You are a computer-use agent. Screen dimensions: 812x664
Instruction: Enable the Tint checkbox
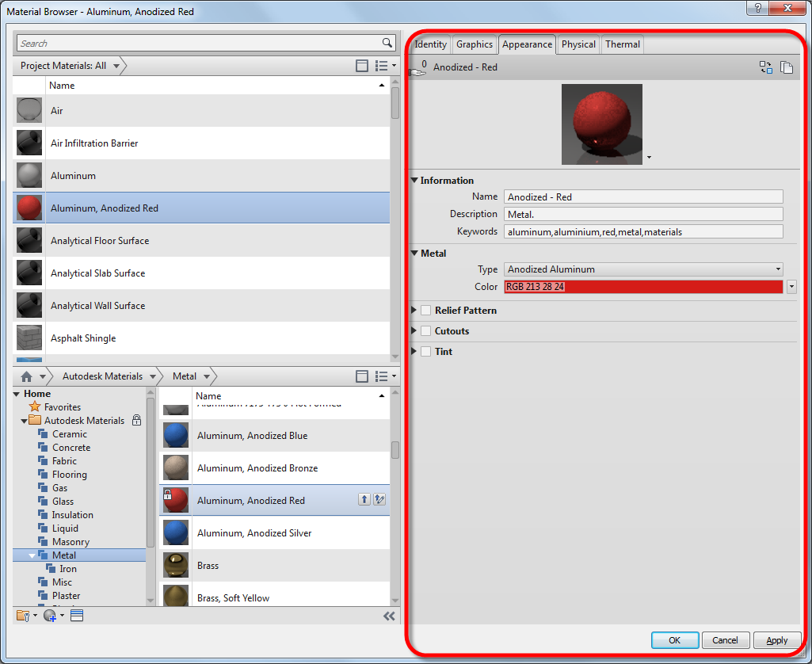point(425,352)
